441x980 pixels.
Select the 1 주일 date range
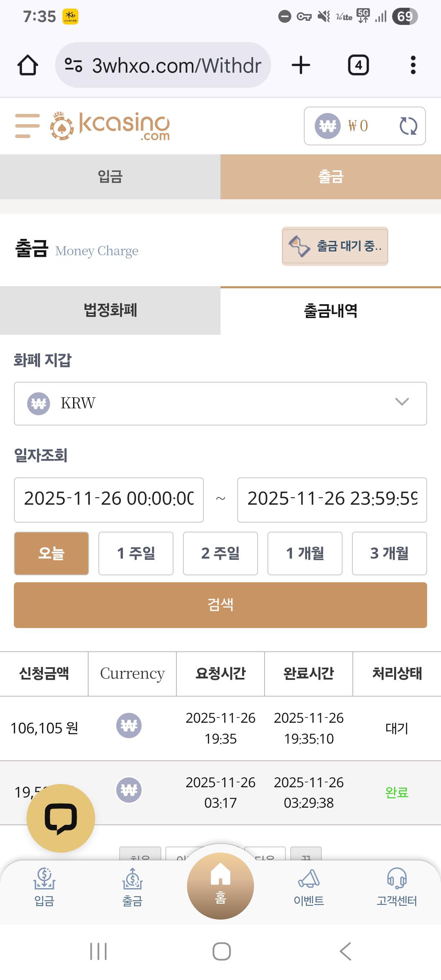pos(136,553)
